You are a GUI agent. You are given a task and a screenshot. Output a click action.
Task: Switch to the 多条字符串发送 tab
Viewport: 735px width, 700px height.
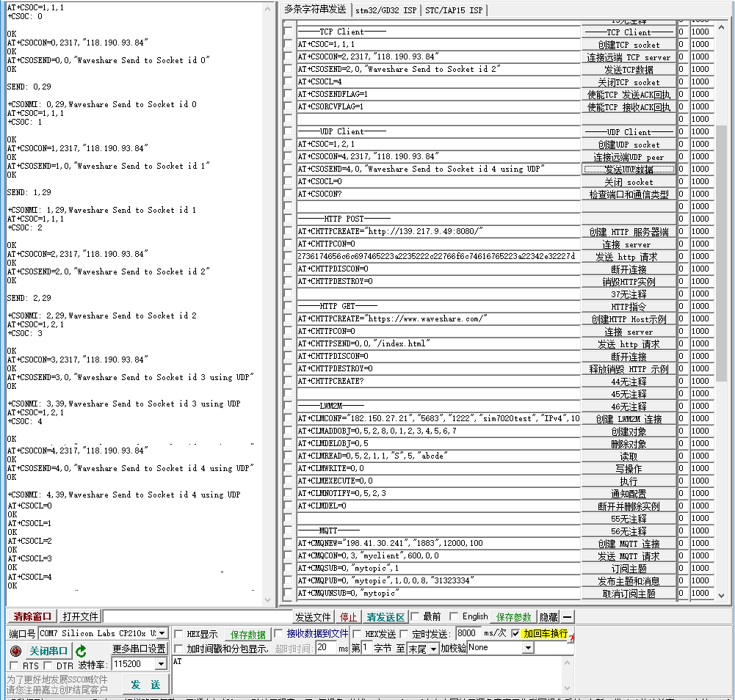315,9
